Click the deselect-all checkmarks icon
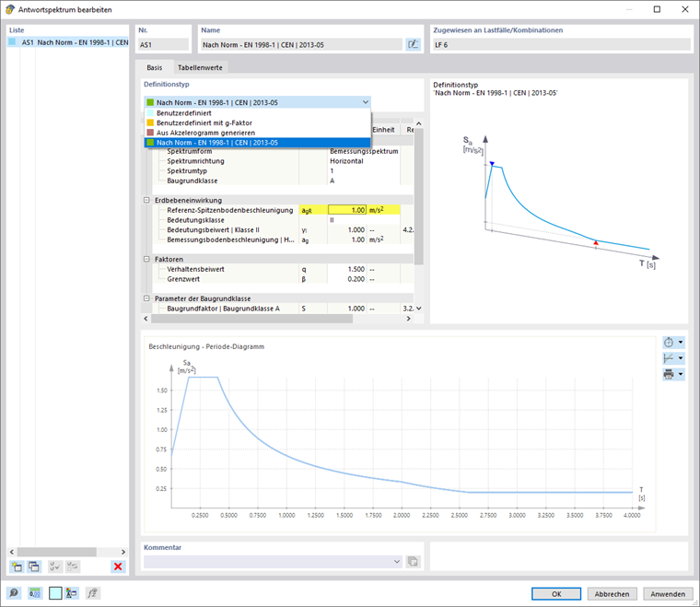This screenshot has width=700, height=607. pos(73,566)
